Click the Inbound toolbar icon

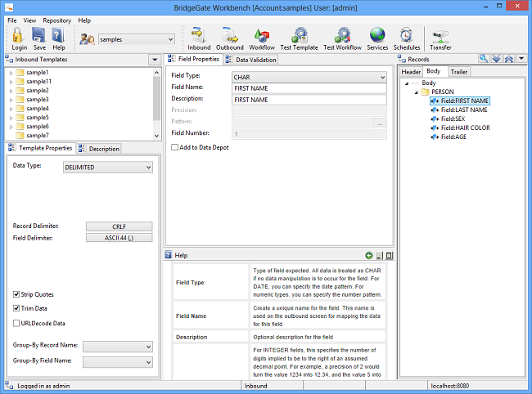click(x=199, y=36)
